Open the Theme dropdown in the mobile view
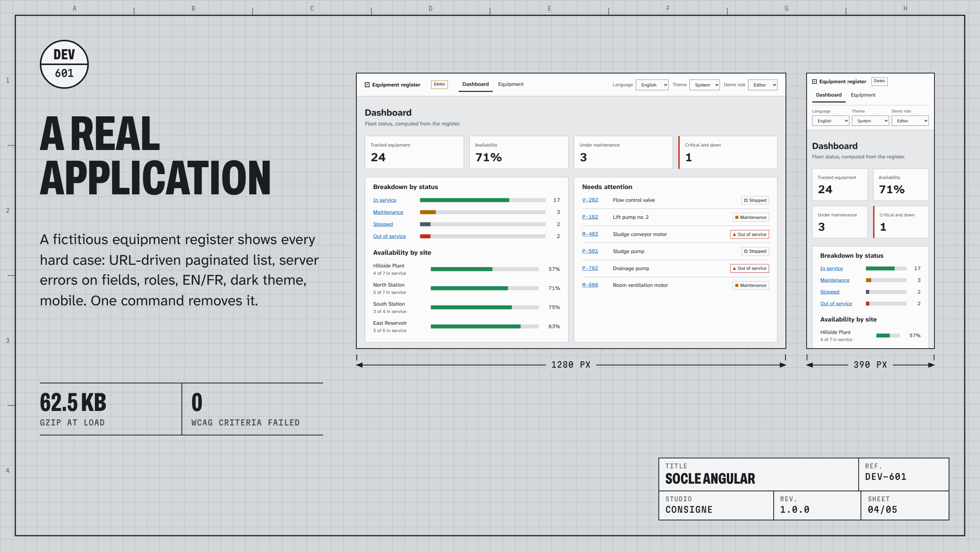This screenshot has height=551, width=980. (x=871, y=121)
